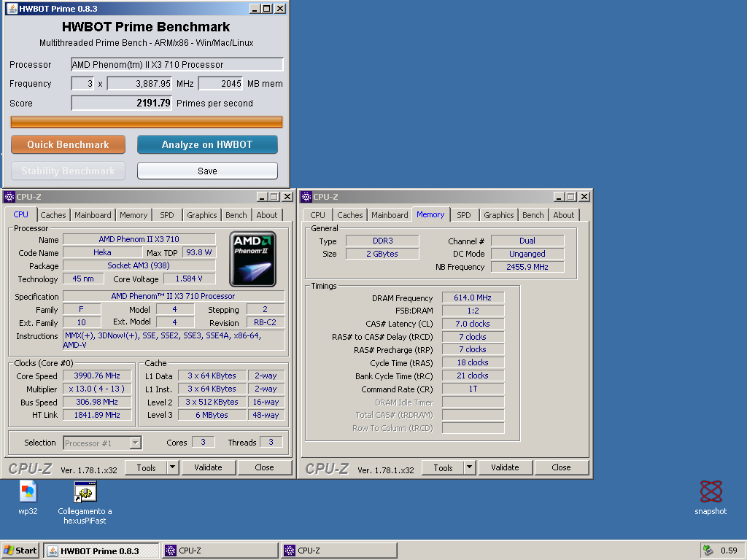This screenshot has height=560, width=747.
Task: Click the system tray icon beside 0.59
Action: tap(708, 551)
